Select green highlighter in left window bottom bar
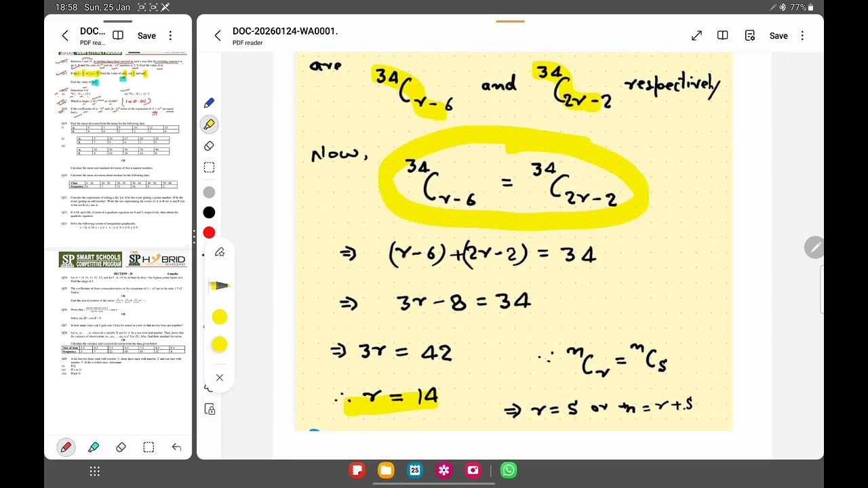 (x=94, y=447)
